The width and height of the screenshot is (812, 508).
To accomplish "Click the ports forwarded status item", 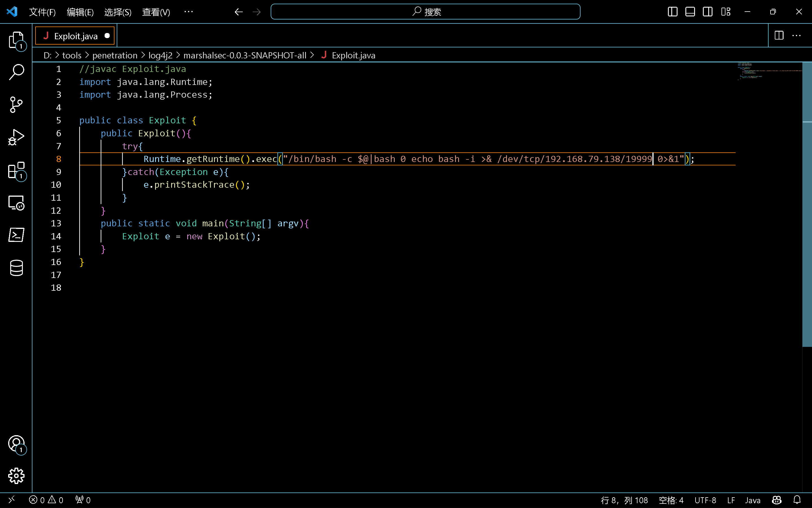I will [x=83, y=500].
